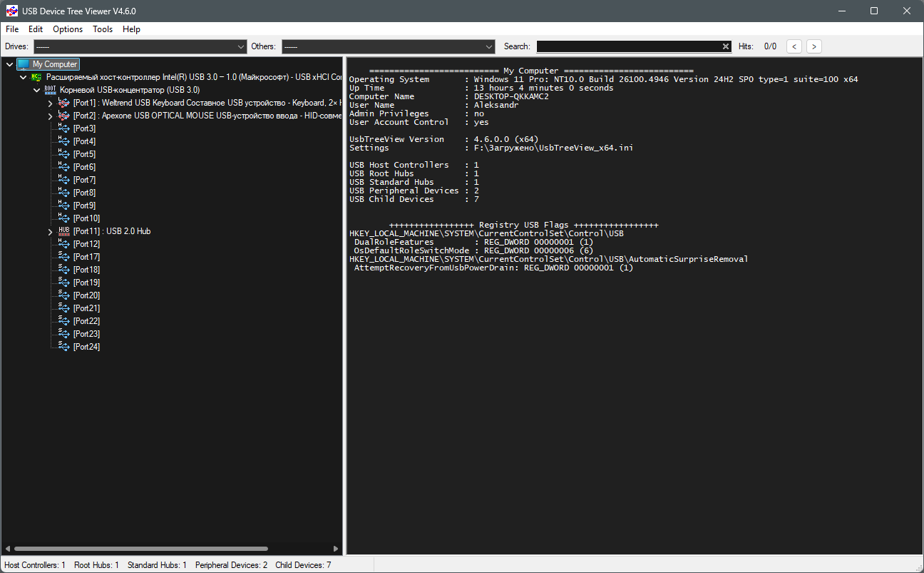
Task: Click the settings path UsbTreeView_x64.ini
Action: pos(553,148)
